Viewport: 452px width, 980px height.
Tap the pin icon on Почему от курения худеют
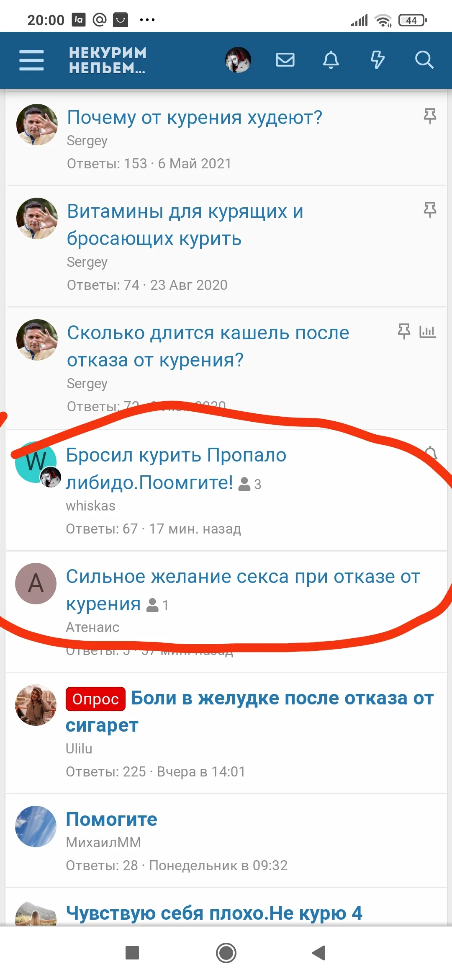[430, 116]
